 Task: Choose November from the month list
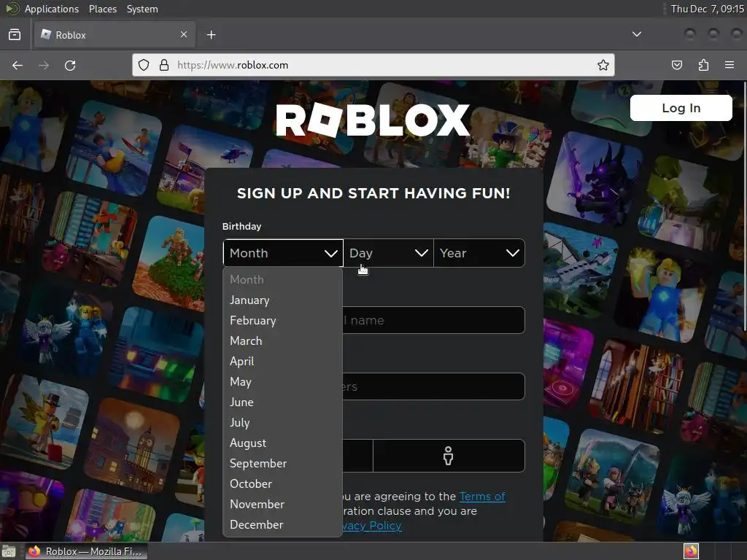point(282,505)
